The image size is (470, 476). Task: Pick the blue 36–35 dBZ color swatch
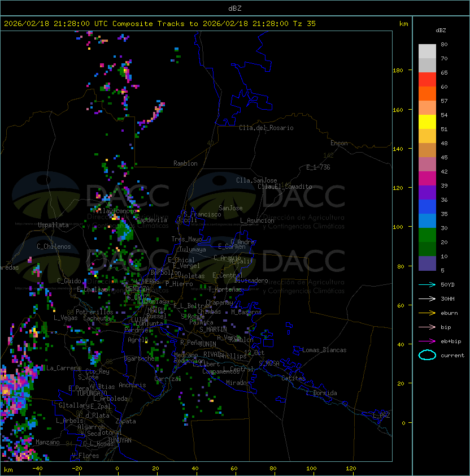point(427,207)
